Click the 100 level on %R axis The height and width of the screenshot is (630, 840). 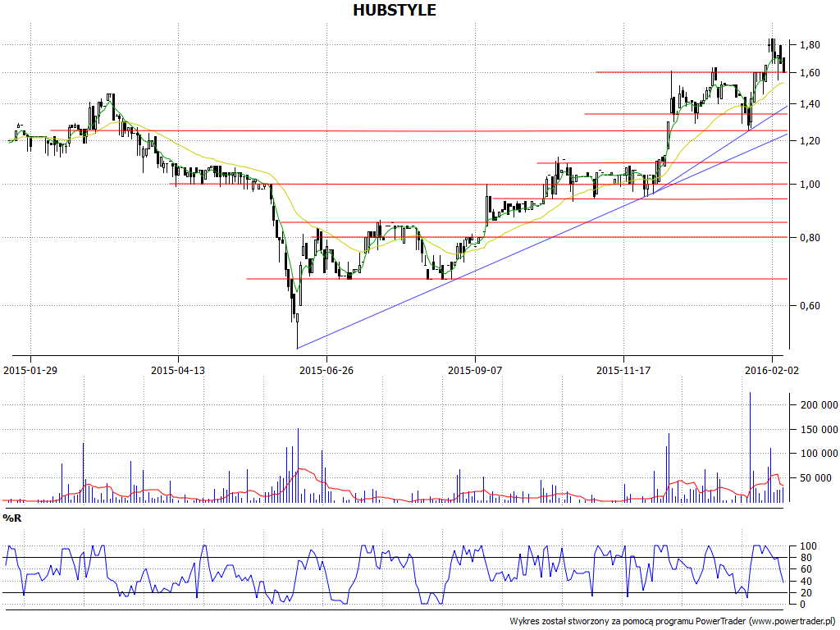pyautogui.click(x=808, y=546)
